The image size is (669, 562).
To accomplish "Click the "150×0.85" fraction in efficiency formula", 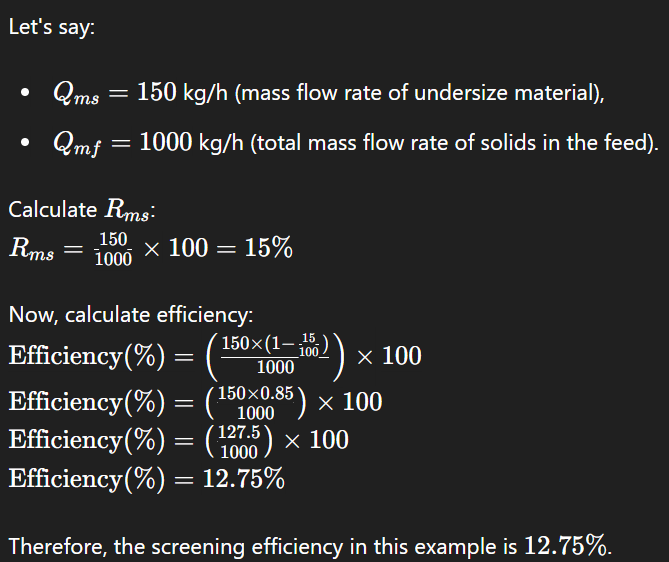I will 256,402.
